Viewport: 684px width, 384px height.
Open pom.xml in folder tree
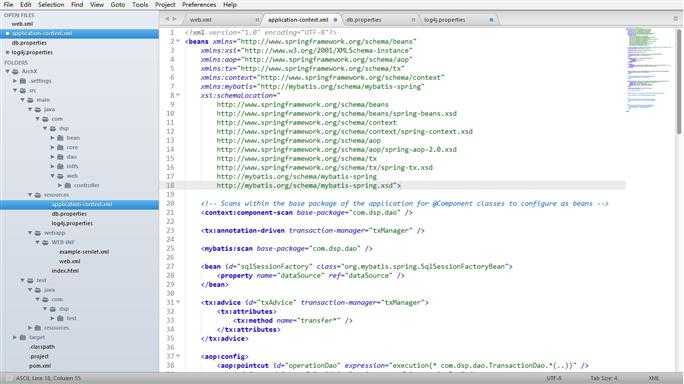pos(40,366)
